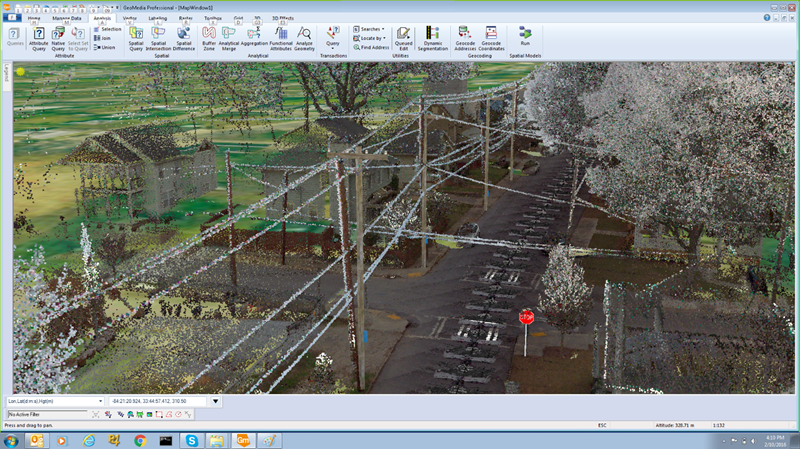Click the Union button
Image resolution: width=800 pixels, height=449 pixels.
tap(105, 47)
